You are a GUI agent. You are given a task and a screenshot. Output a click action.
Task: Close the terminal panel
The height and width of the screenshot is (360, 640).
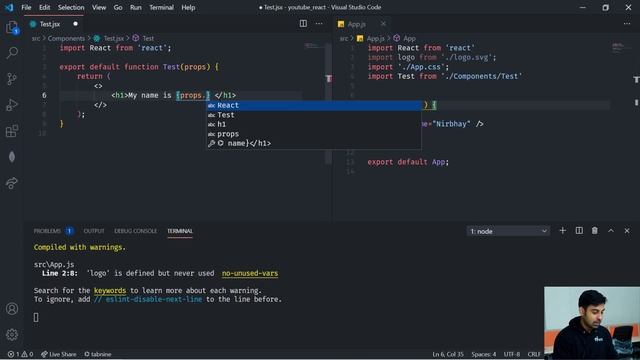tap(627, 231)
